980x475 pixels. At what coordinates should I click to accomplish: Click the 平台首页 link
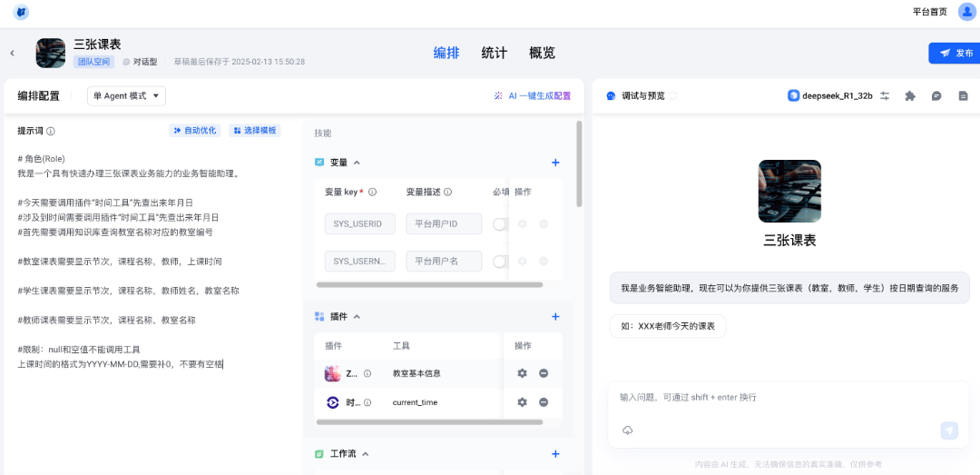point(929,12)
